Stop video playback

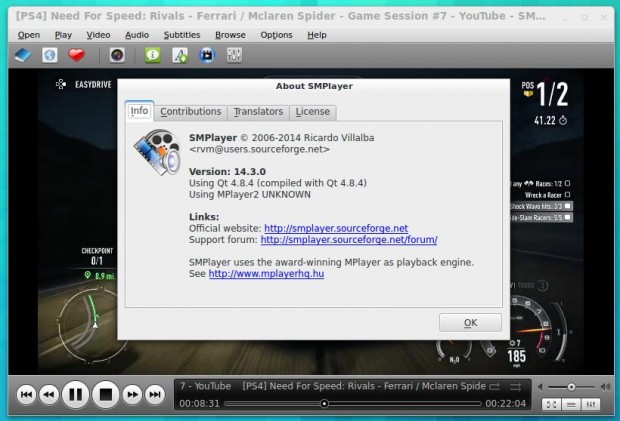tap(106, 394)
